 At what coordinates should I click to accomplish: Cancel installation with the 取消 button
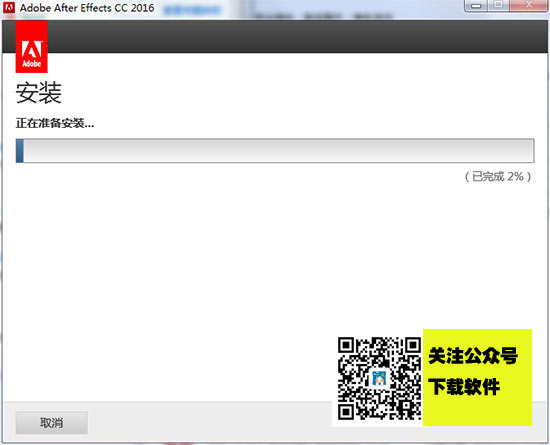coord(52,423)
